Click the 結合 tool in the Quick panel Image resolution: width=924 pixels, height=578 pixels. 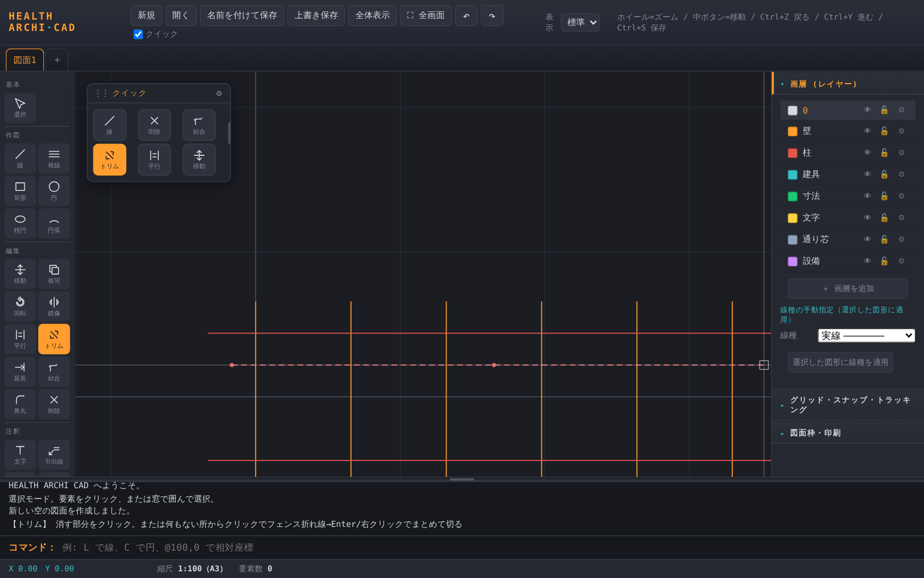199,125
